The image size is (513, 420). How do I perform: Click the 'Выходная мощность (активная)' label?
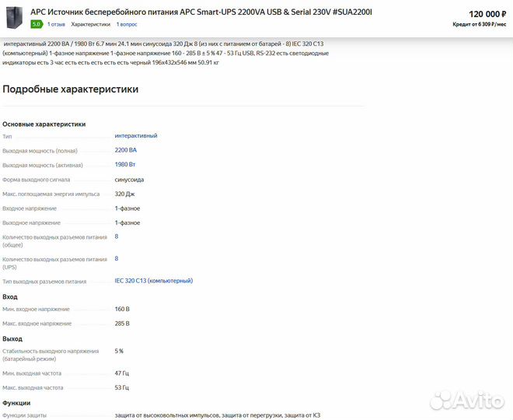43,166
